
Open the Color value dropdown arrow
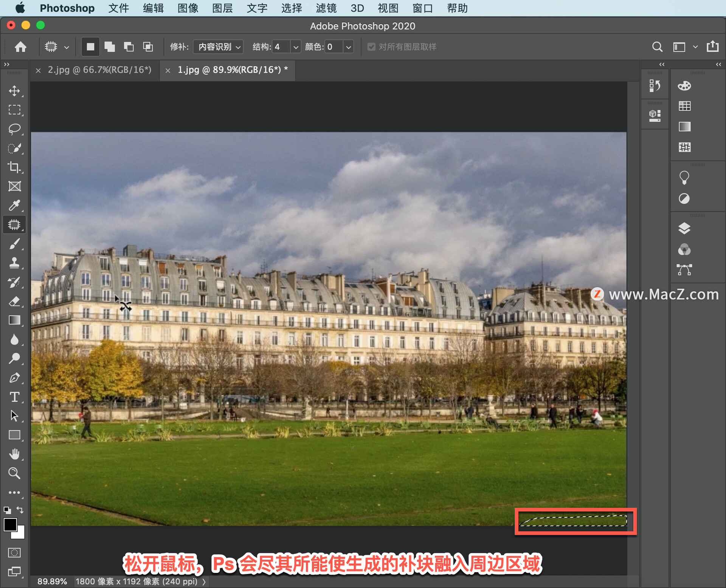[348, 47]
